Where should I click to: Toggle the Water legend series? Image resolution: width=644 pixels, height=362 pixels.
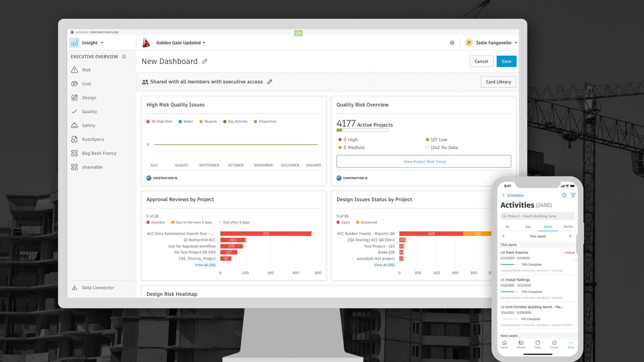[x=186, y=122]
